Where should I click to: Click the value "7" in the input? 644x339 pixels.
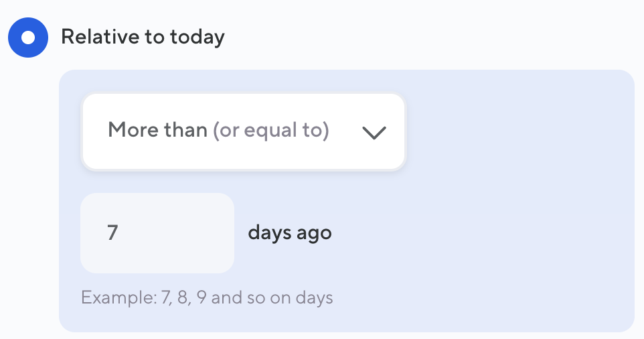coord(112,233)
